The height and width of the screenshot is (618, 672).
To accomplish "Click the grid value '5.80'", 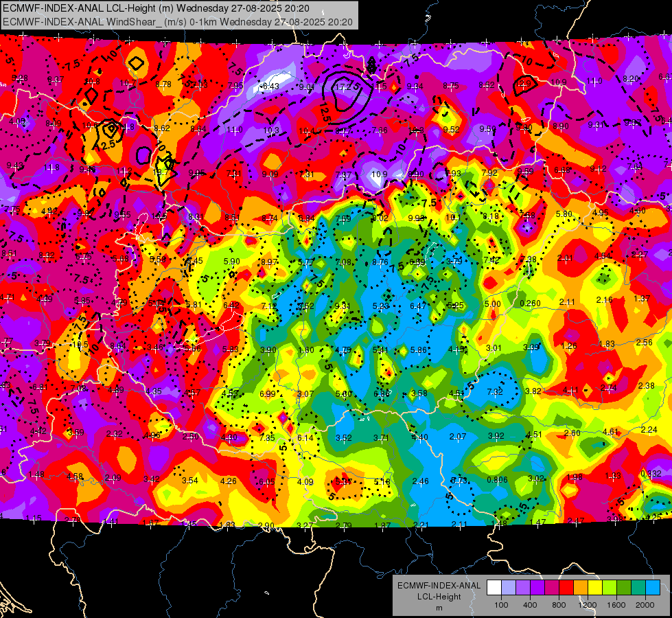I will (564, 214).
